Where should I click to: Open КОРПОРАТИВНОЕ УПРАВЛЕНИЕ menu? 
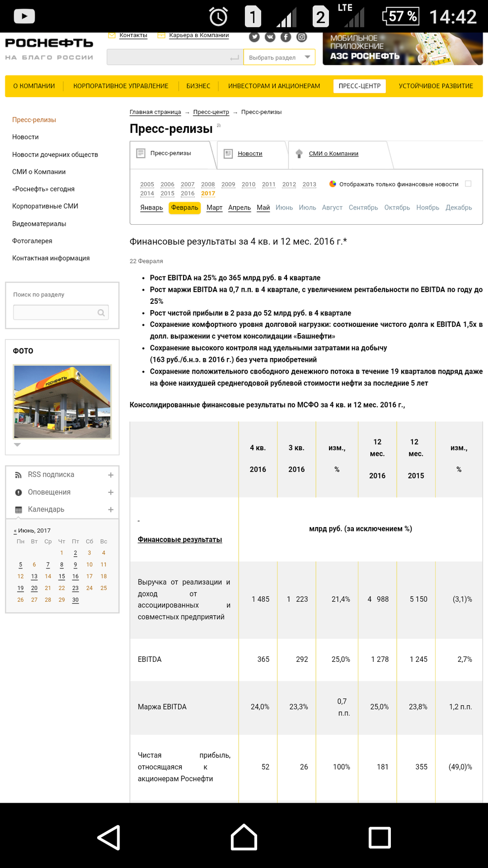tap(121, 86)
